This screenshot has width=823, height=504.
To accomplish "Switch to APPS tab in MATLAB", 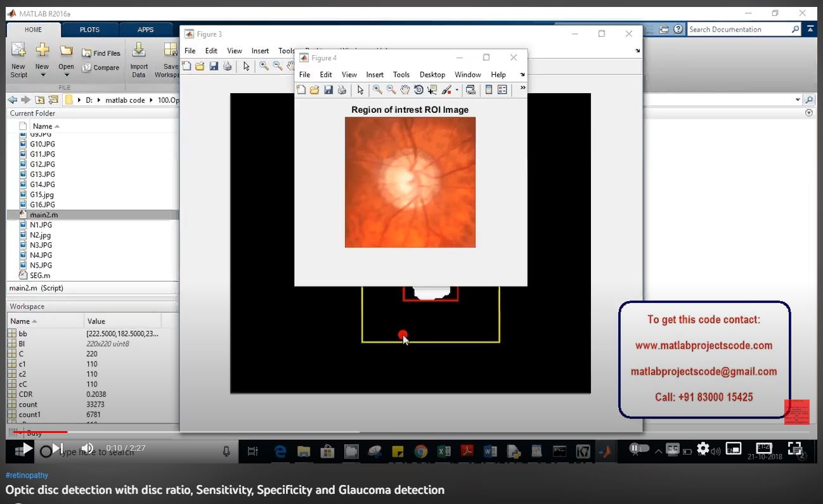I will coord(146,30).
